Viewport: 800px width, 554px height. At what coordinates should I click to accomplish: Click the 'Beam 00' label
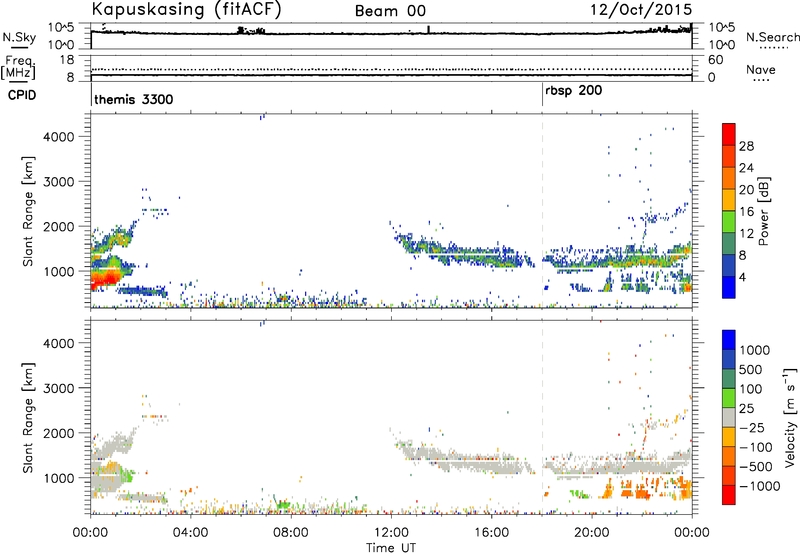pyautogui.click(x=390, y=11)
